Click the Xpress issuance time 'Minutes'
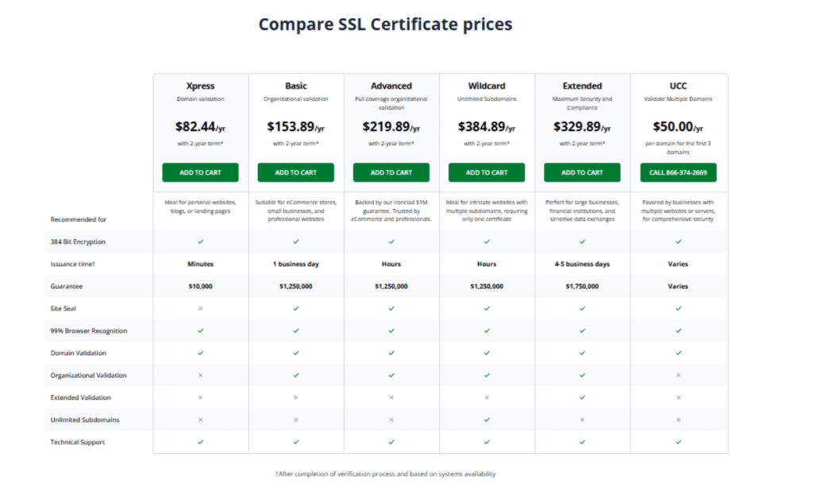The height and width of the screenshot is (504, 813). coord(200,264)
